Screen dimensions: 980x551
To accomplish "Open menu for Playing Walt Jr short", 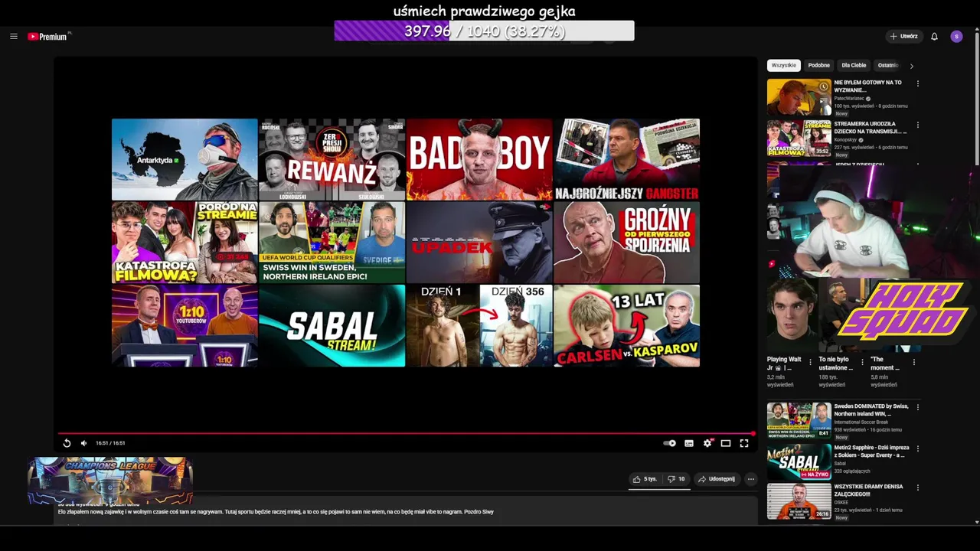I will (811, 361).
